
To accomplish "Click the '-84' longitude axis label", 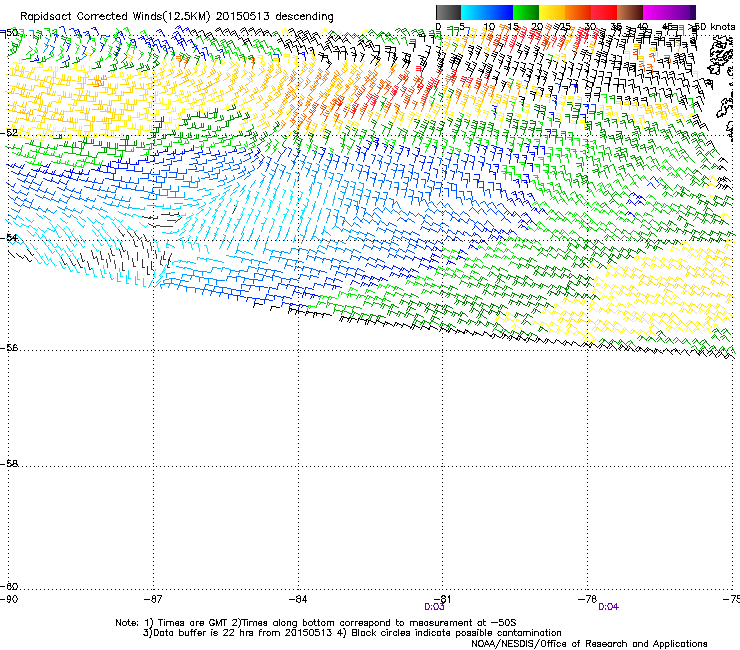I will point(298,599).
